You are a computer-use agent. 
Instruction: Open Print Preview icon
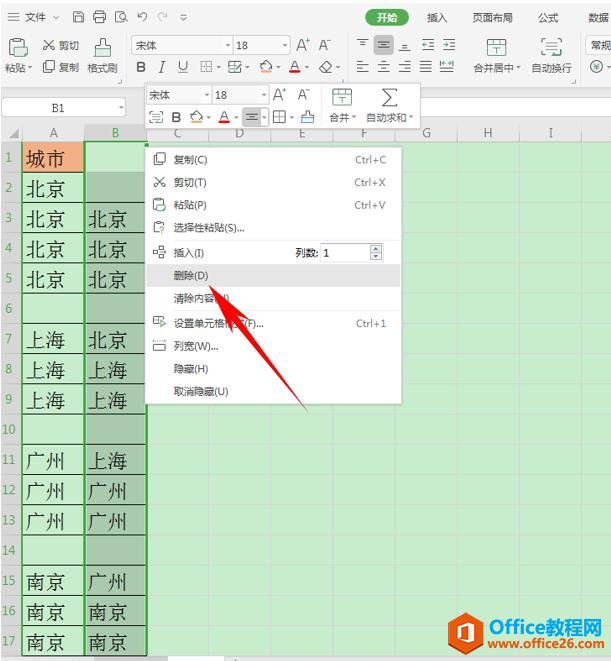click(x=121, y=17)
